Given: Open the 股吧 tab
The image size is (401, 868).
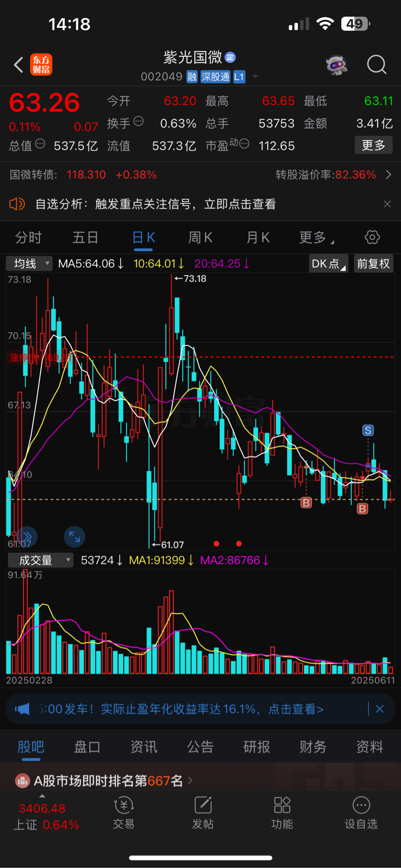Looking at the screenshot, I should (31, 747).
